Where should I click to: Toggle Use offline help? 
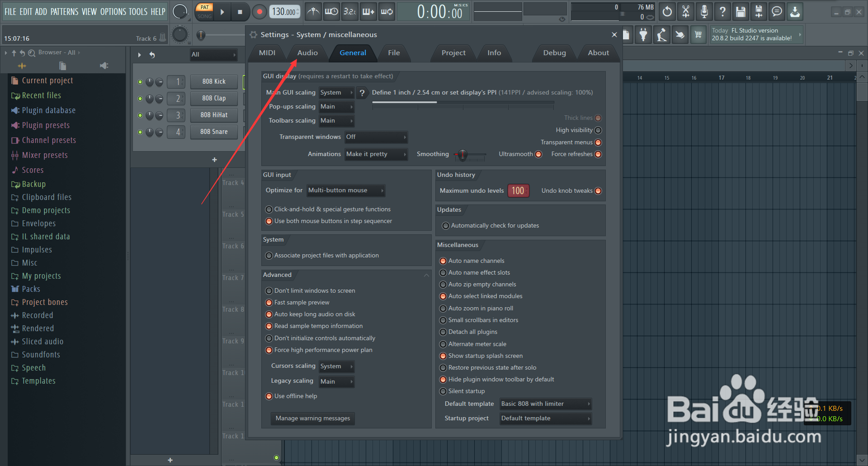pos(269,396)
